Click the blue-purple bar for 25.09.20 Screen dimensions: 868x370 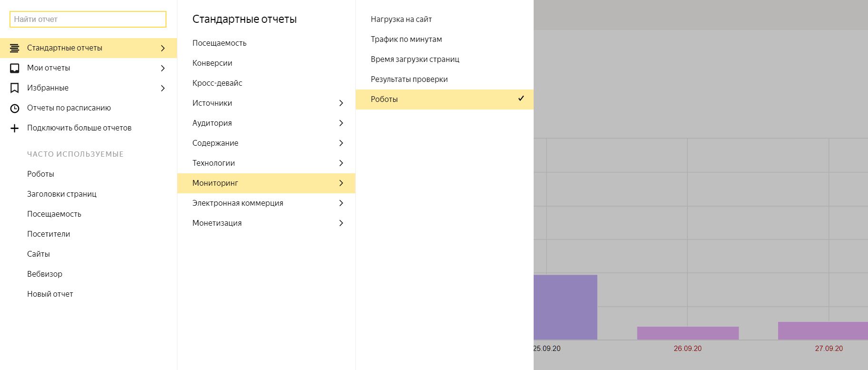565,307
